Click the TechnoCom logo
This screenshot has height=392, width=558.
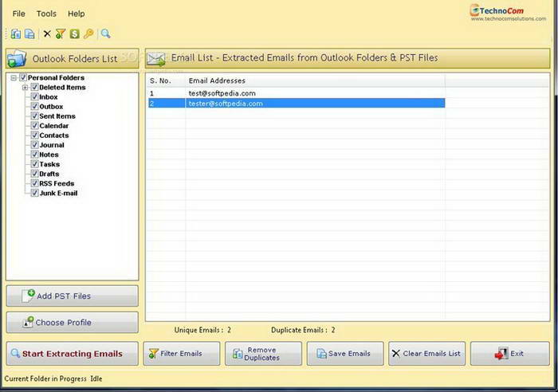[497, 10]
